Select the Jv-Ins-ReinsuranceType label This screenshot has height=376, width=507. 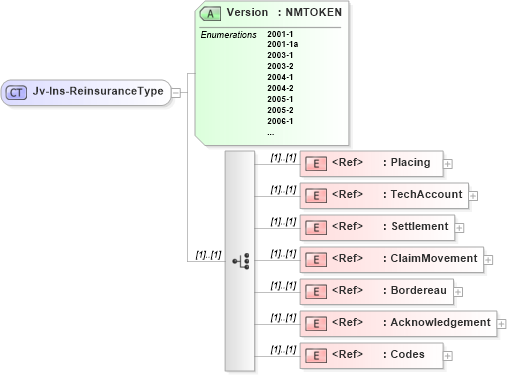coord(98,91)
